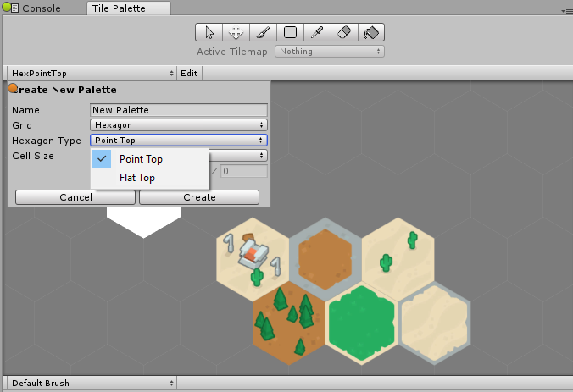Open panel options menu at top-right corner
The width and height of the screenshot is (573, 392).
click(x=564, y=10)
